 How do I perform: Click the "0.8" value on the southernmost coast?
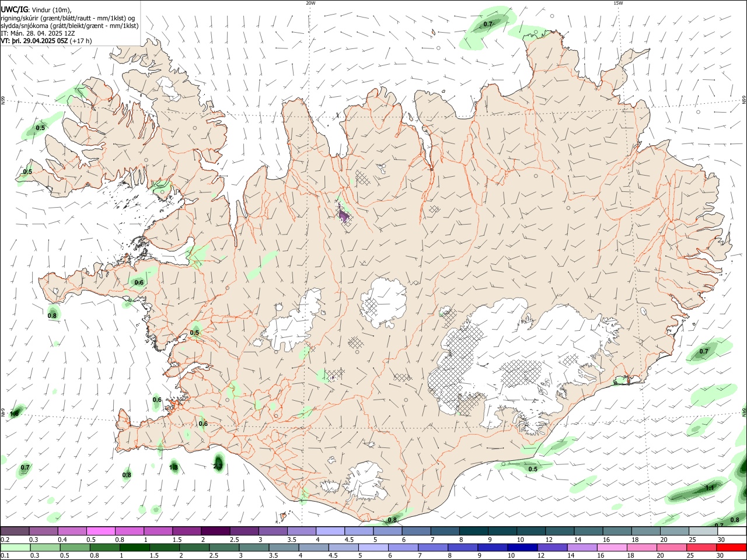(392, 520)
